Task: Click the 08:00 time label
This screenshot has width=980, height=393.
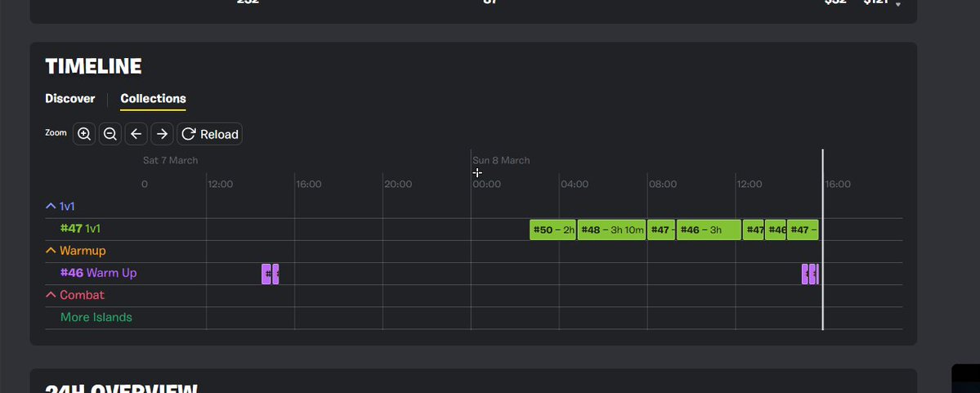Action: click(x=663, y=185)
